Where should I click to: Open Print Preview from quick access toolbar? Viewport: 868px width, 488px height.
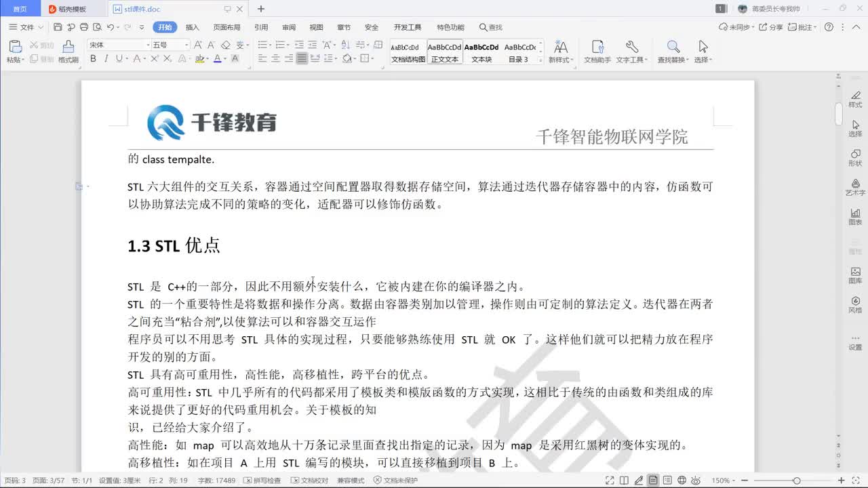click(x=96, y=27)
